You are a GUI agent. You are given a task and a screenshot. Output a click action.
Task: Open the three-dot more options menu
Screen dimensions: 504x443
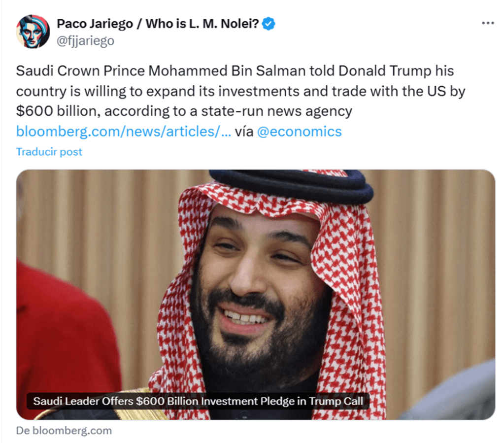click(x=487, y=23)
